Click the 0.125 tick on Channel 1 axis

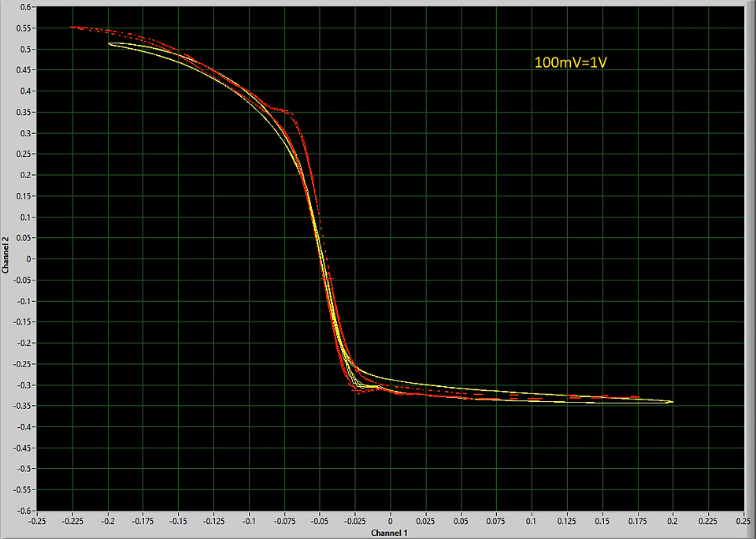click(567, 521)
